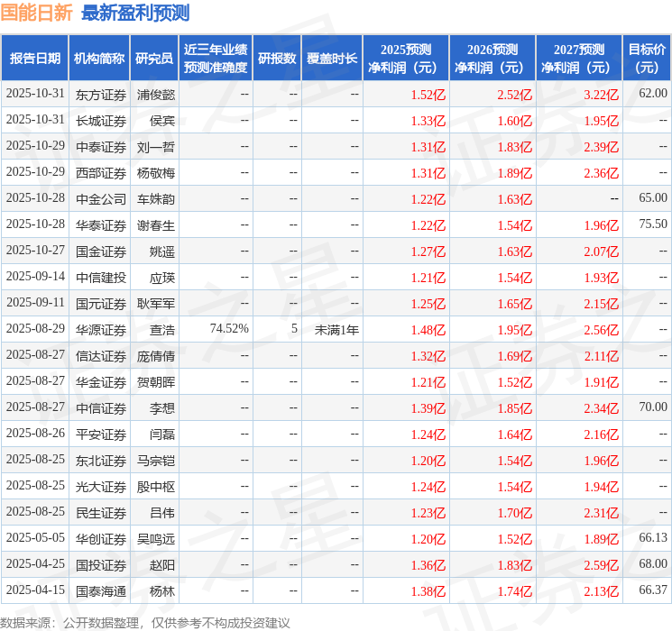Select analyst 马宗铠

(x=156, y=461)
